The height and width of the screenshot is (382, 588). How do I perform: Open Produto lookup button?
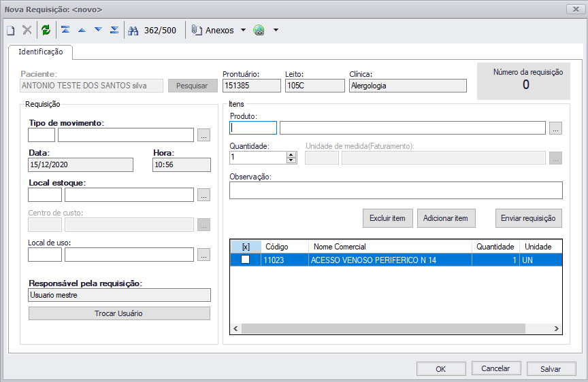(x=555, y=128)
